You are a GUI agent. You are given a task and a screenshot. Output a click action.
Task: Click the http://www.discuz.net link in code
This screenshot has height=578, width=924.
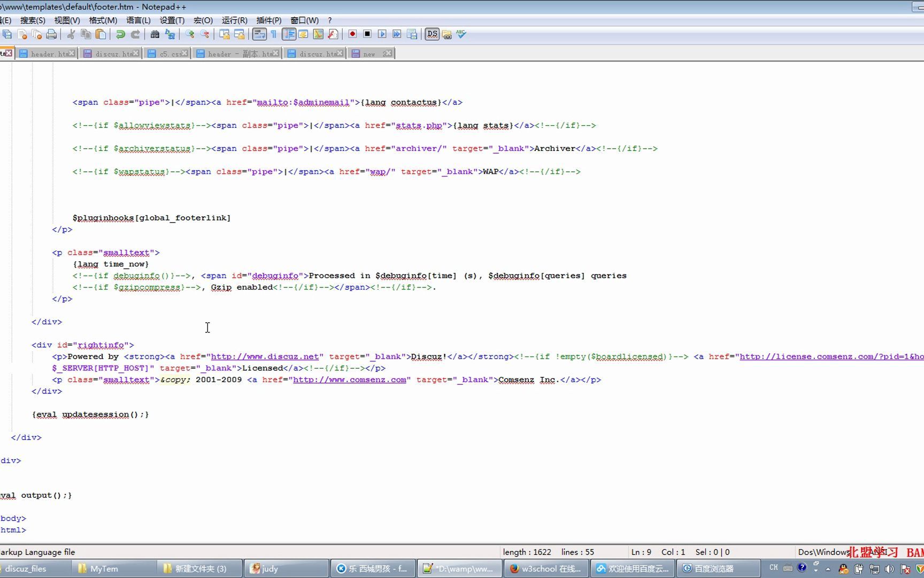265,356
